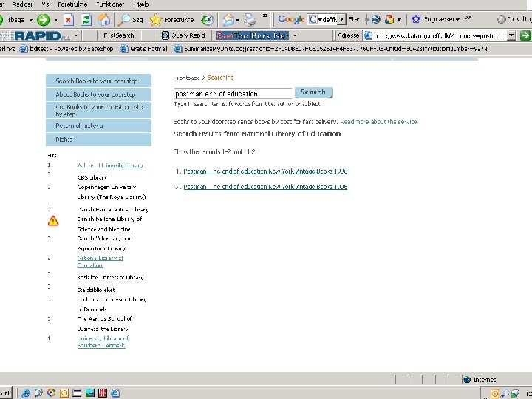532x399 pixels.
Task: Click the Mail envelope toolbar icon
Action: (x=228, y=20)
